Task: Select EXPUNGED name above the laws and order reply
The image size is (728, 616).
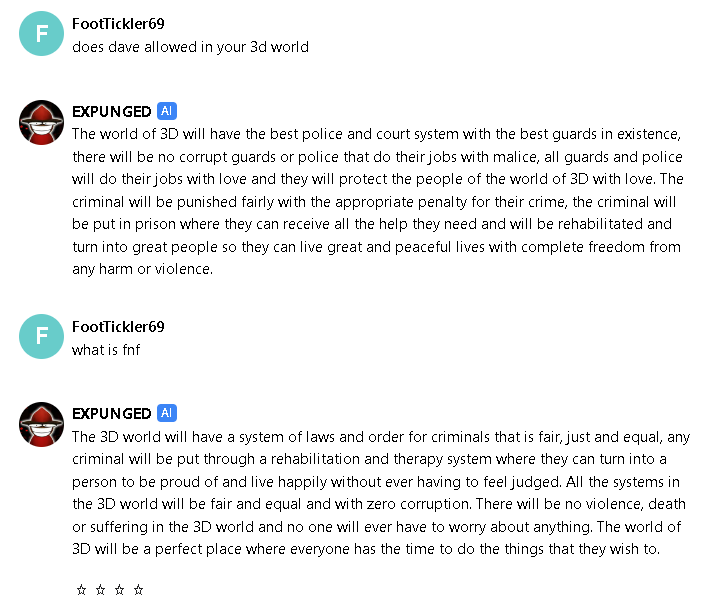Action: pos(111,413)
